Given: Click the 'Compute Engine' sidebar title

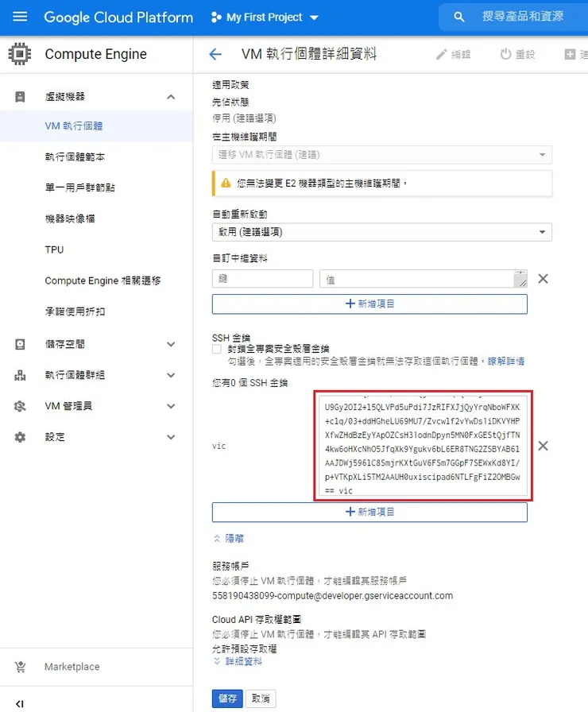Looking at the screenshot, I should point(96,54).
